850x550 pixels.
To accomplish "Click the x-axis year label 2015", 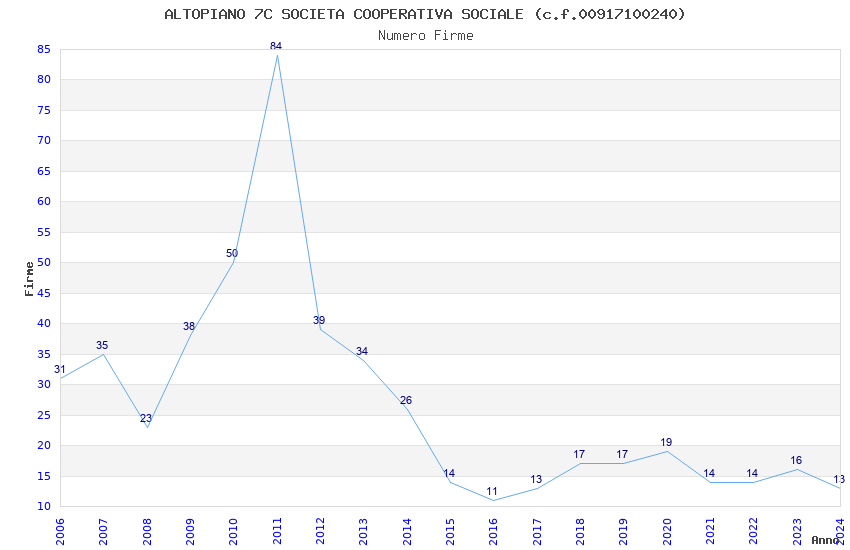I will [x=450, y=532].
